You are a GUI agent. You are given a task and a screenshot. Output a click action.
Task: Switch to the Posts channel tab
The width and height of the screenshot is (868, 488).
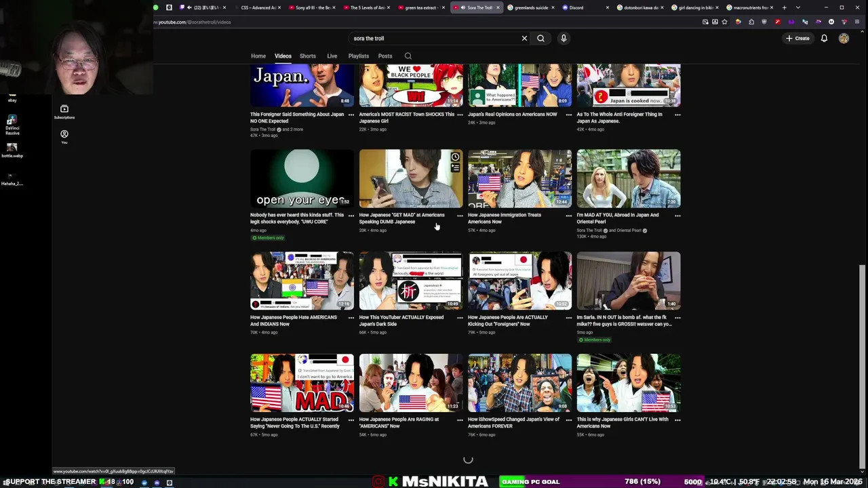click(384, 56)
